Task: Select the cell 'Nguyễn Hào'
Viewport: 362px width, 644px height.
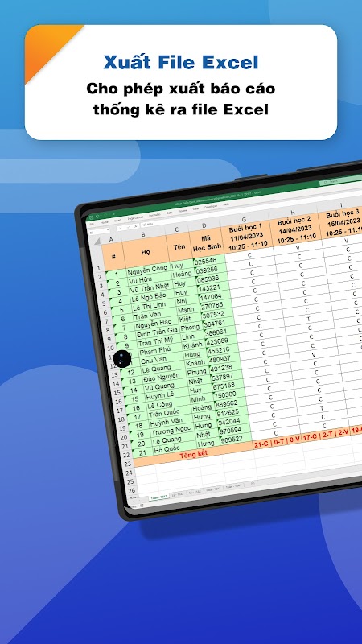Action: [x=154, y=324]
